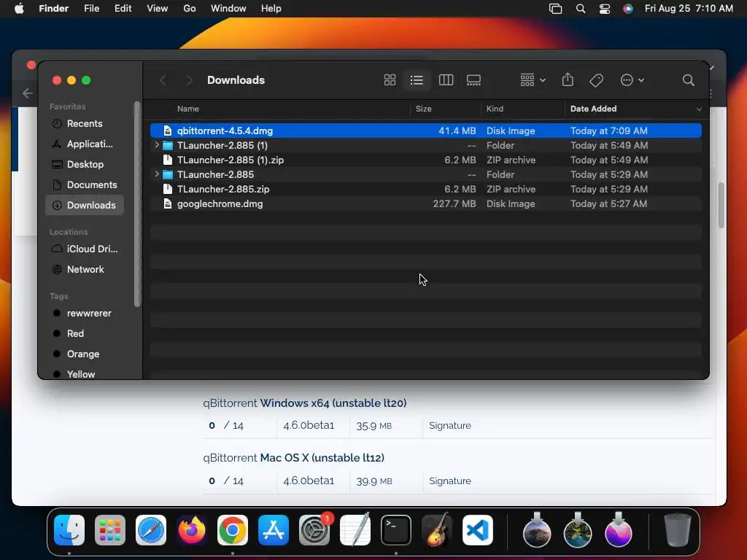This screenshot has width=747, height=560.
Task: Select Downloads in the sidebar
Action: (x=85, y=205)
